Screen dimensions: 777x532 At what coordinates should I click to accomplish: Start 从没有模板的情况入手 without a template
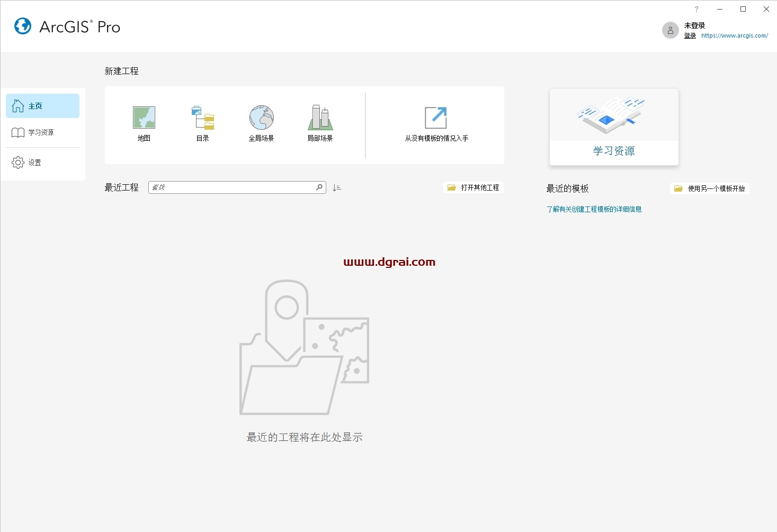pos(436,124)
